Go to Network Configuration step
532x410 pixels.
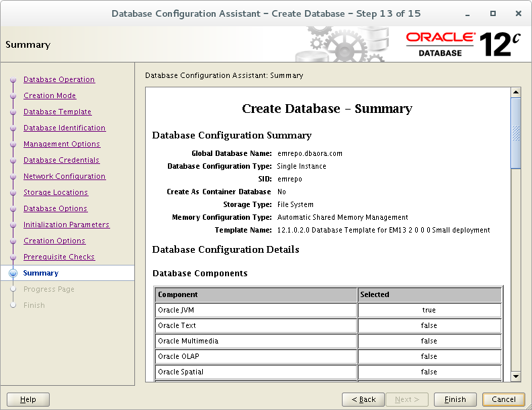pos(64,176)
